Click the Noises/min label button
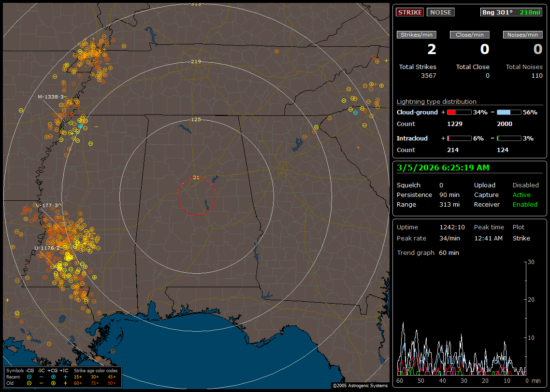Image resolution: width=550 pixels, height=392 pixels. (523, 35)
